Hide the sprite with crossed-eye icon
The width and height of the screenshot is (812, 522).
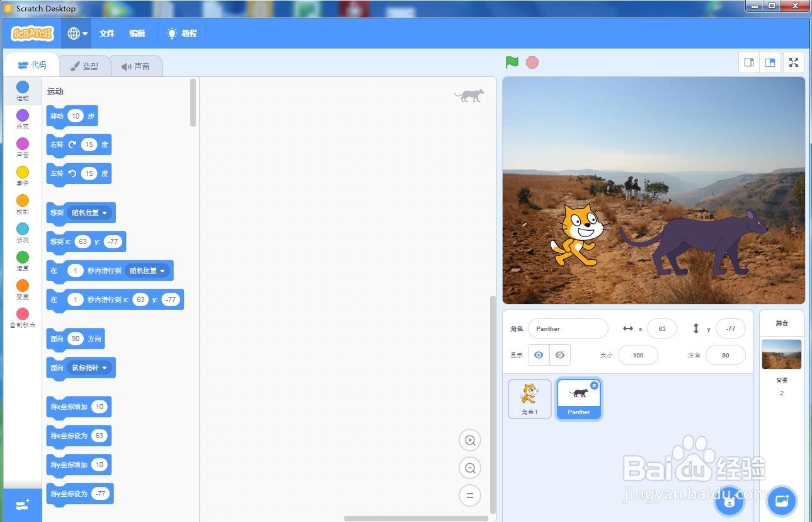[x=559, y=355]
